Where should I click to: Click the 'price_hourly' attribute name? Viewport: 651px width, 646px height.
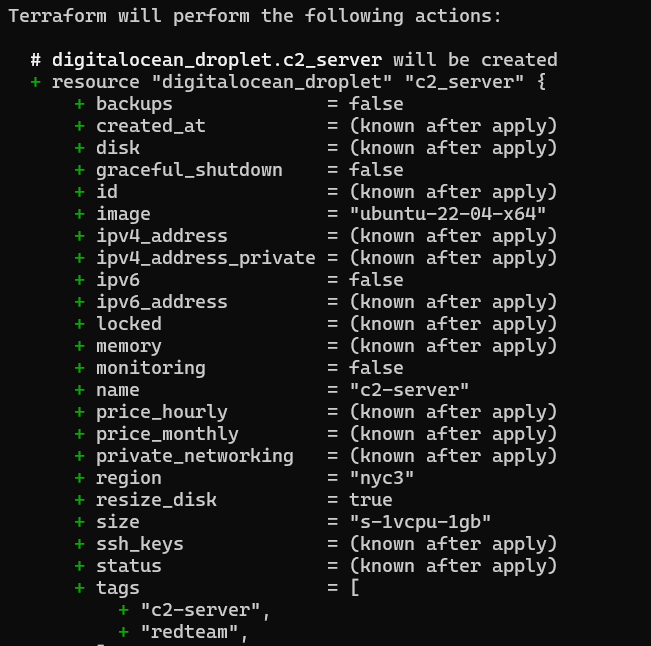[161, 412]
